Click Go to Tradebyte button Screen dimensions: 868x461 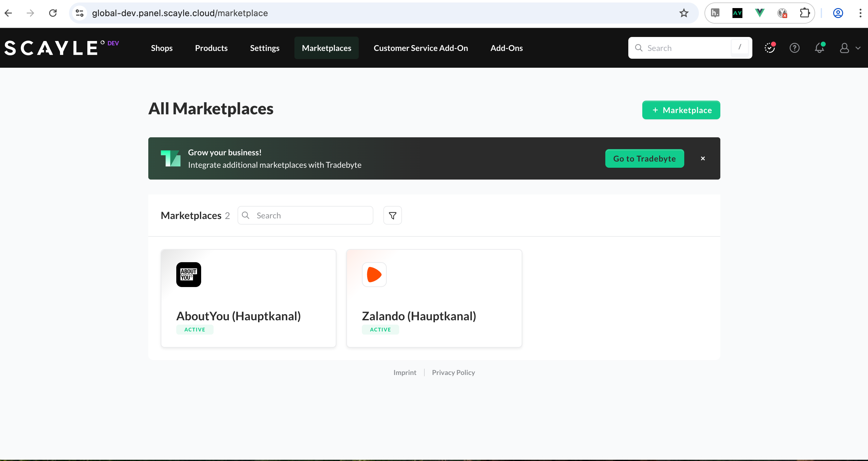point(644,158)
